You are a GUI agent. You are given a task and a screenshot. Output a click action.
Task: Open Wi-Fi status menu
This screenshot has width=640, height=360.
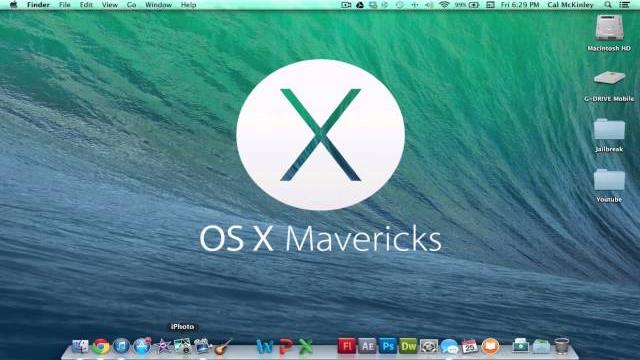pos(444,5)
